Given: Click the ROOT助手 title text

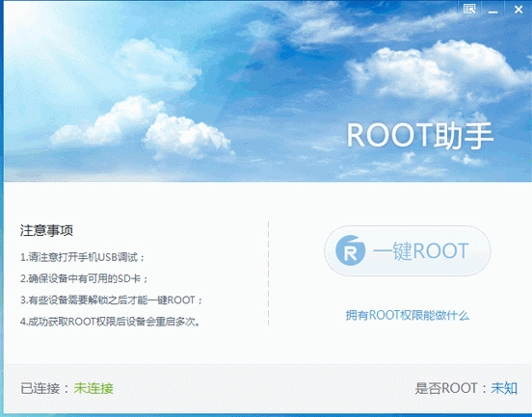Looking at the screenshot, I should click(x=419, y=136).
